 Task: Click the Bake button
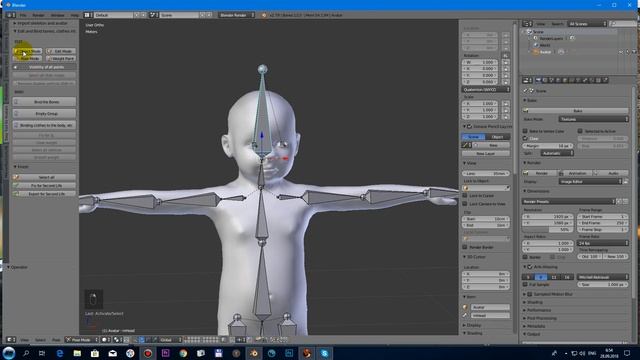(x=576, y=111)
